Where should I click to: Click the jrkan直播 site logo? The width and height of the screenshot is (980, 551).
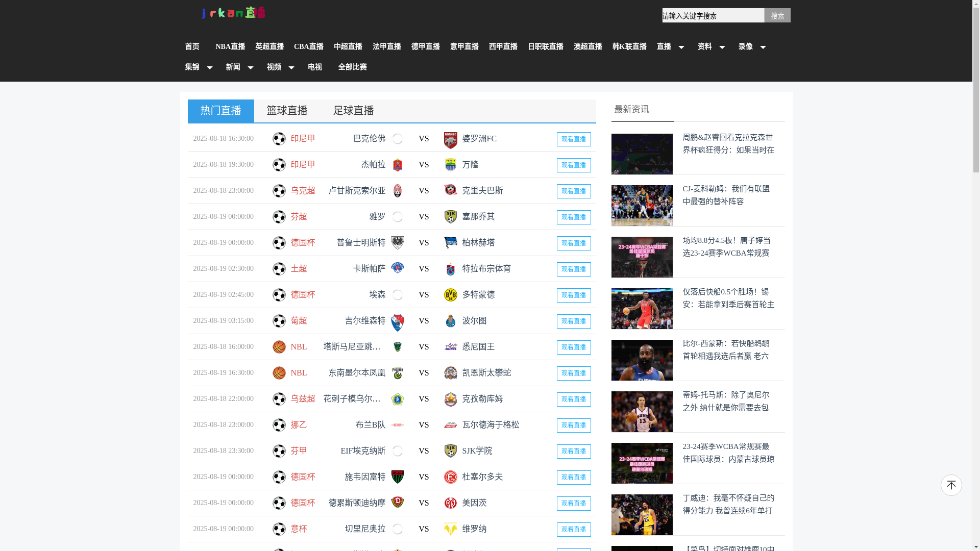click(233, 13)
